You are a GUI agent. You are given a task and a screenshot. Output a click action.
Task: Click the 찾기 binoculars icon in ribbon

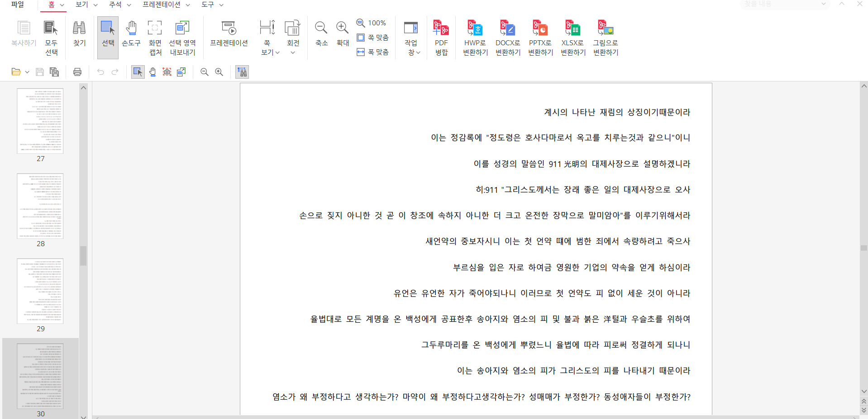(x=79, y=34)
